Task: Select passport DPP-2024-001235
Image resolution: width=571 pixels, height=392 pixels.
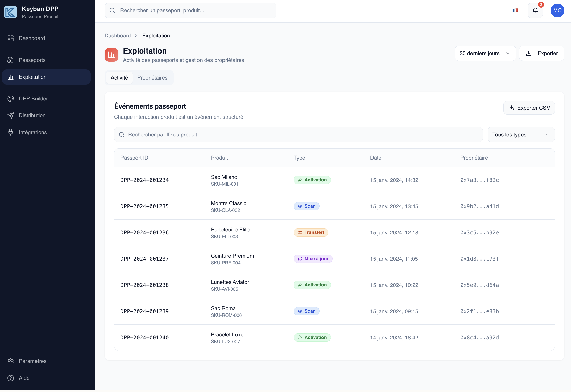Action: pyautogui.click(x=145, y=206)
